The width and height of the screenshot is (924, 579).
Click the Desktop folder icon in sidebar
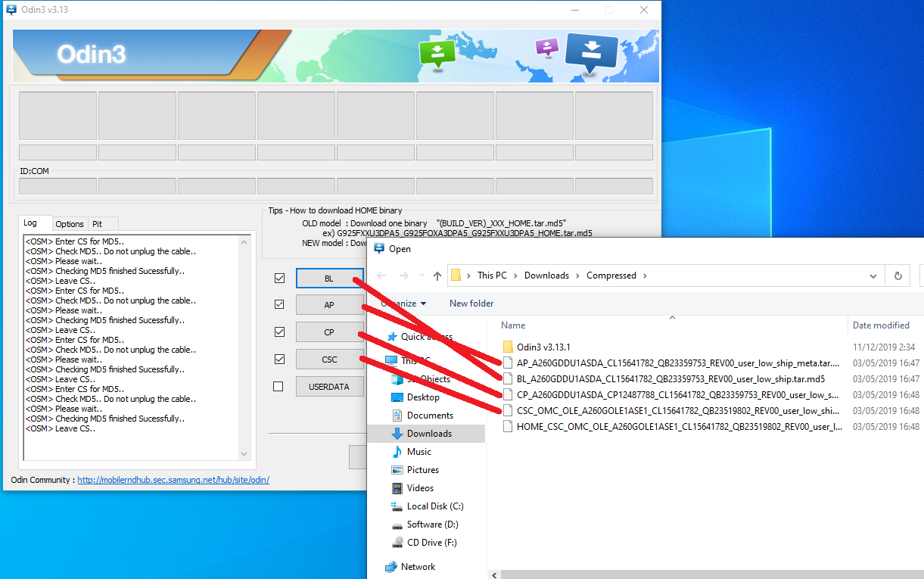click(x=397, y=397)
